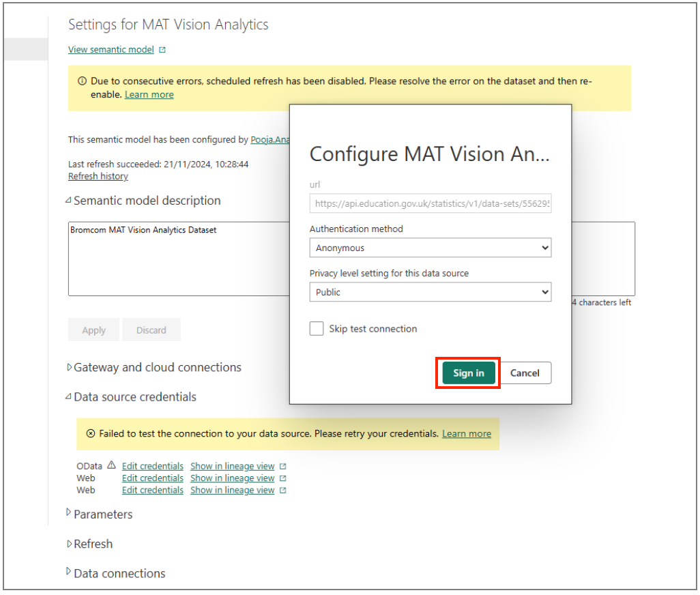This screenshot has height=595, width=700.
Task: Edit credentials for the OData source
Action: pyautogui.click(x=153, y=467)
